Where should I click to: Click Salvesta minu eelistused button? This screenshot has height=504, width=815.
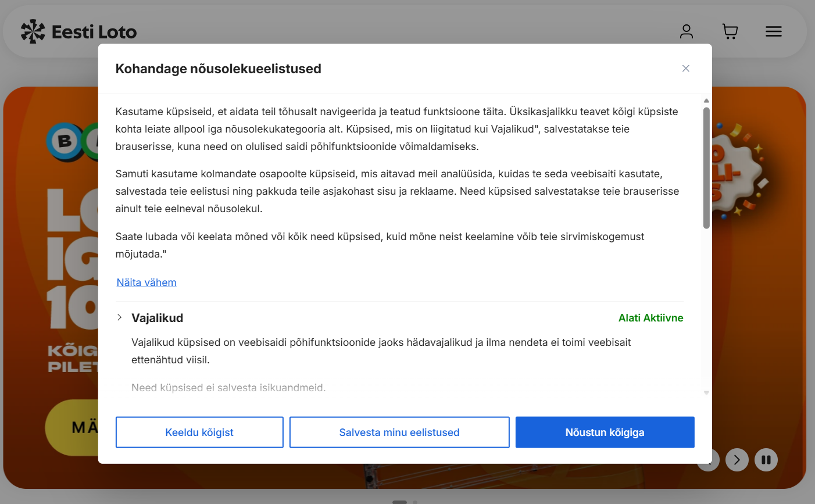(399, 432)
